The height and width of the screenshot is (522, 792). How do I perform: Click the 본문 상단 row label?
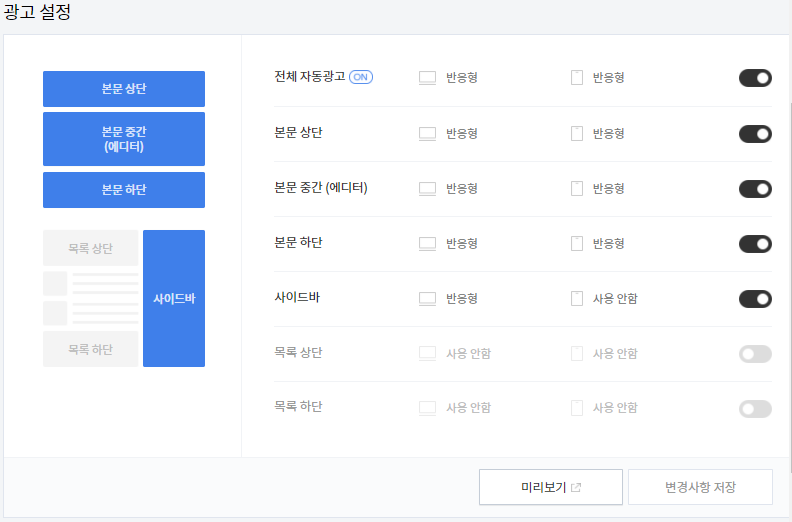click(x=298, y=133)
